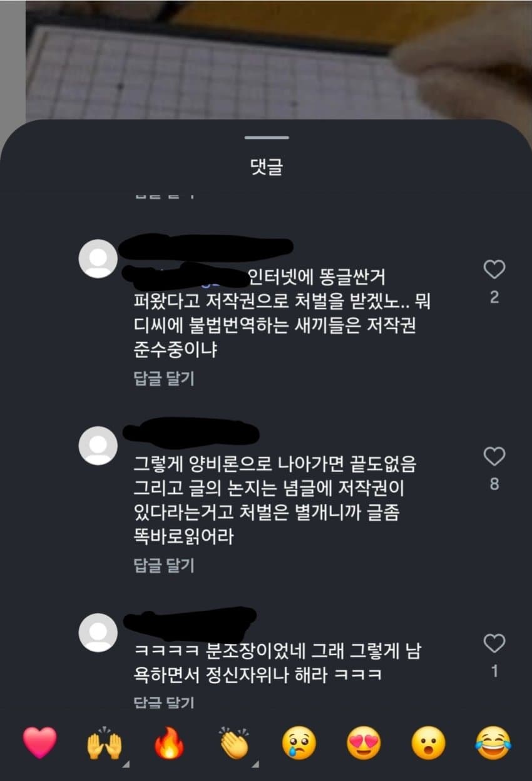Tap the heart-eyes emoji

364,743
